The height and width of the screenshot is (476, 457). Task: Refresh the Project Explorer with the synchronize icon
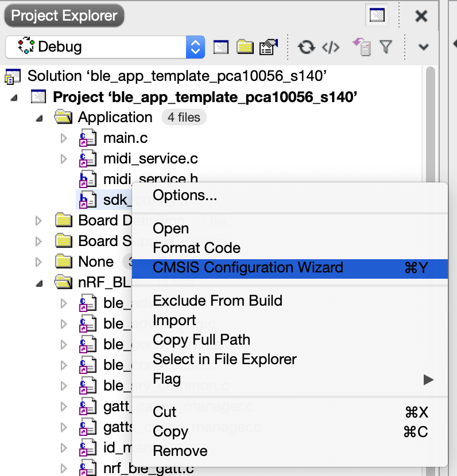pyautogui.click(x=305, y=46)
